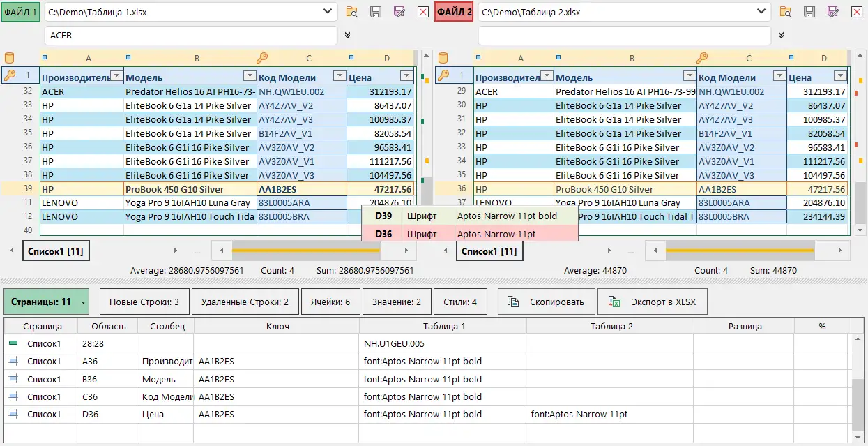The height and width of the screenshot is (446, 868).
Task: Click the database icon above left table
Action: pos(10,58)
